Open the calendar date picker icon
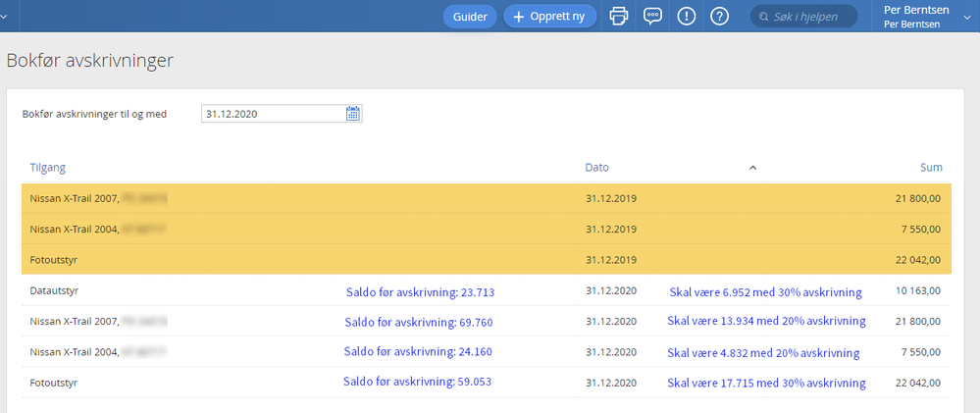980x413 pixels. 353,114
